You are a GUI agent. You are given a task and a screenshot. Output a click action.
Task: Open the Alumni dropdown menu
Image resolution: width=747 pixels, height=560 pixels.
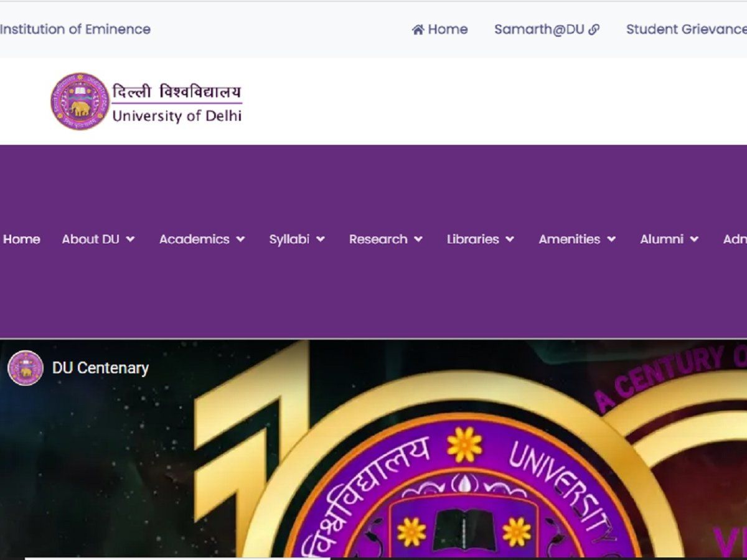[x=668, y=239]
